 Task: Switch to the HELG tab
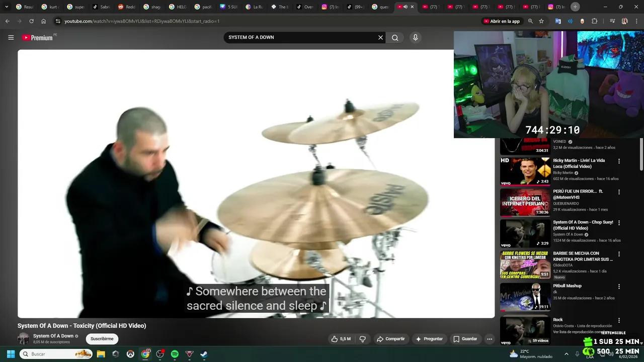(178, 7)
